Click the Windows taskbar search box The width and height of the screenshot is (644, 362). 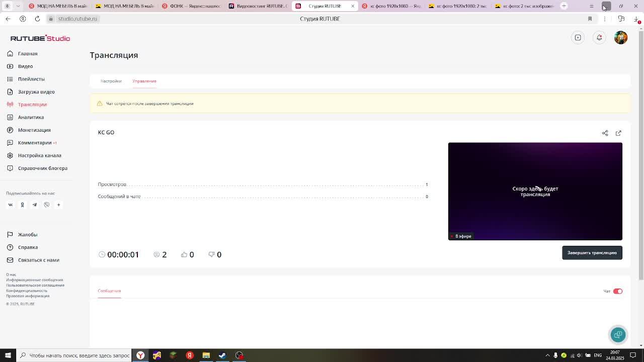pyautogui.click(x=74, y=355)
